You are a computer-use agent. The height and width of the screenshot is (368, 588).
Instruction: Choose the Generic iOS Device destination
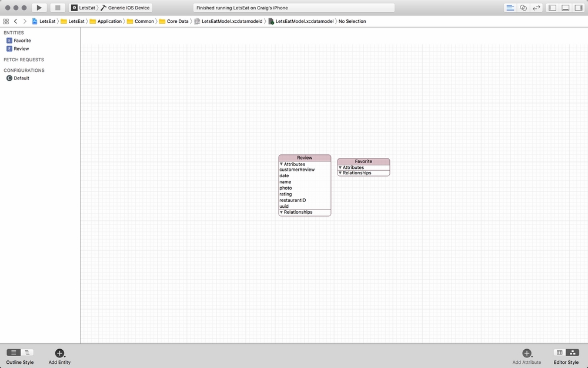[x=125, y=8]
